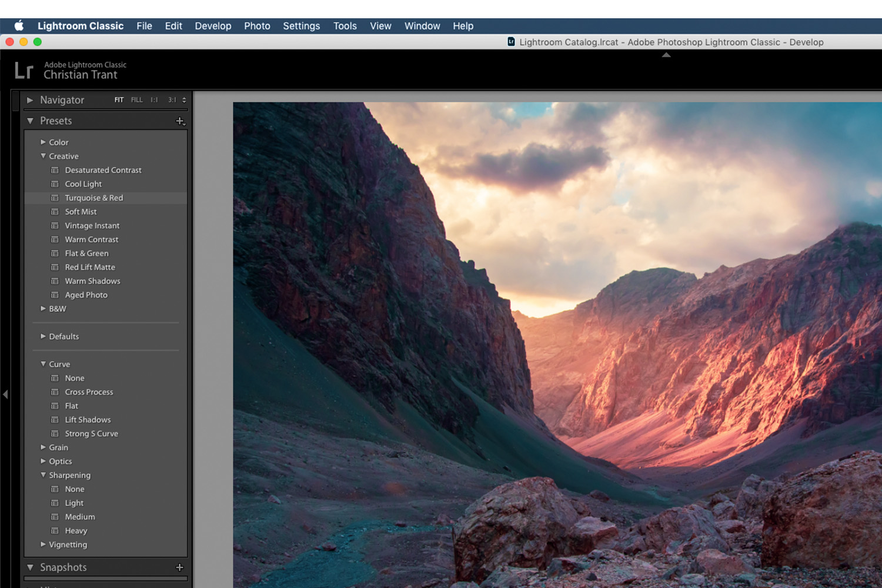Apply the Cross Process curve preset
The width and height of the screenshot is (882, 588).
click(89, 392)
